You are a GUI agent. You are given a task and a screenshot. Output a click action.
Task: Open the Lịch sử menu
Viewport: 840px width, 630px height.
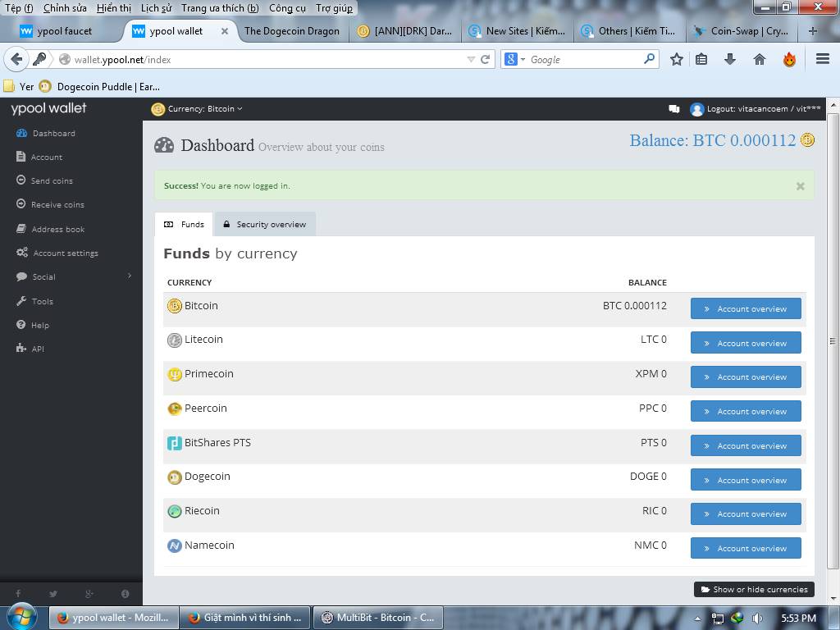(156, 8)
